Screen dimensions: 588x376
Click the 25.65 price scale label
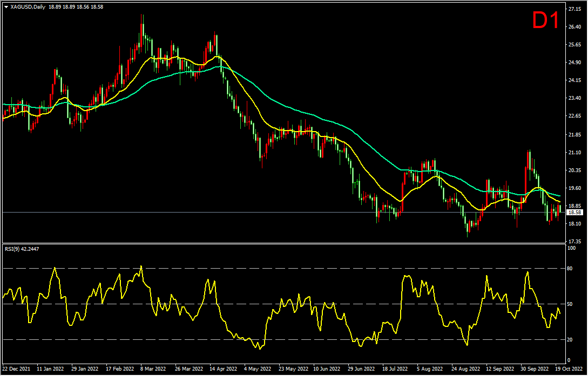tap(575, 45)
